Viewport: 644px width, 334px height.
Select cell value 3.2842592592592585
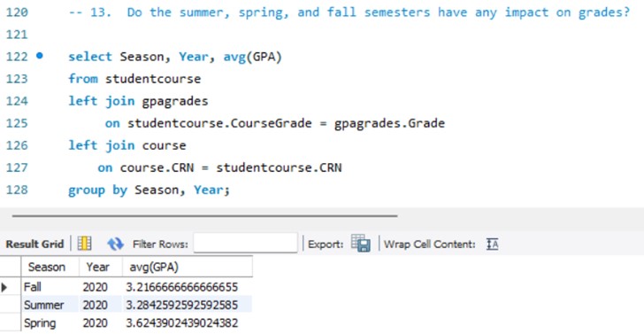pyautogui.click(x=188, y=305)
